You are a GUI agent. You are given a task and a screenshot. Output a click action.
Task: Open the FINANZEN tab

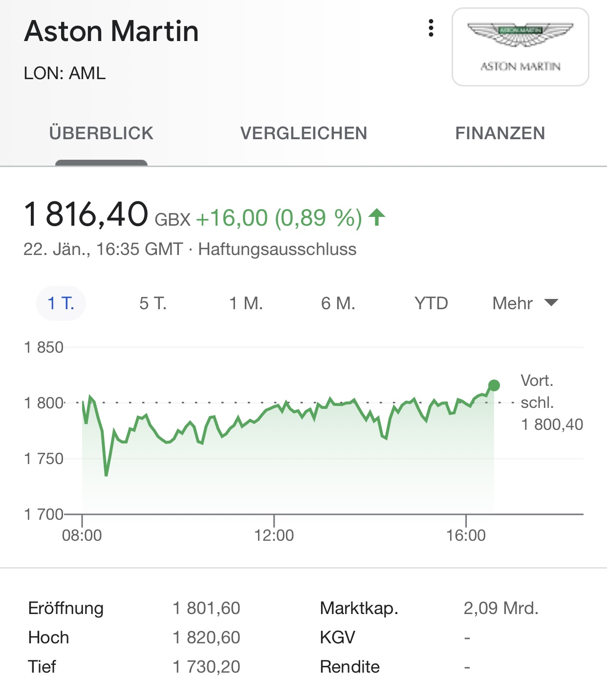coord(500,133)
